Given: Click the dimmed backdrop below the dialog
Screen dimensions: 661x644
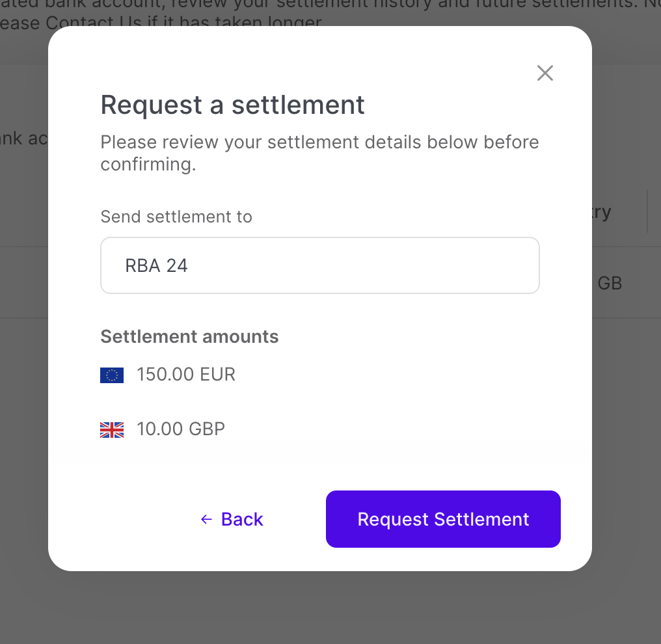Looking at the screenshot, I should 325,608.
